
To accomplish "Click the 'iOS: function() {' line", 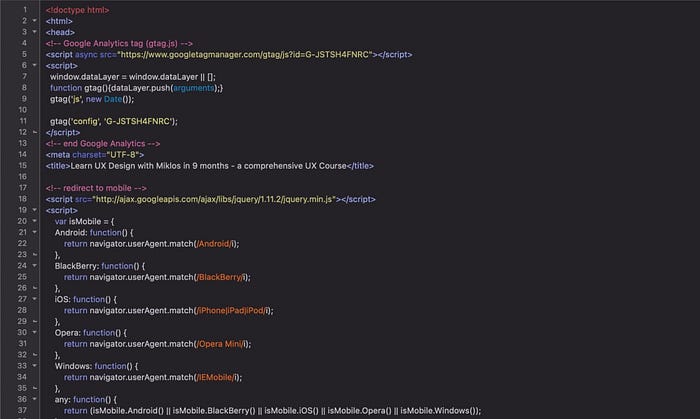I will point(85,299).
